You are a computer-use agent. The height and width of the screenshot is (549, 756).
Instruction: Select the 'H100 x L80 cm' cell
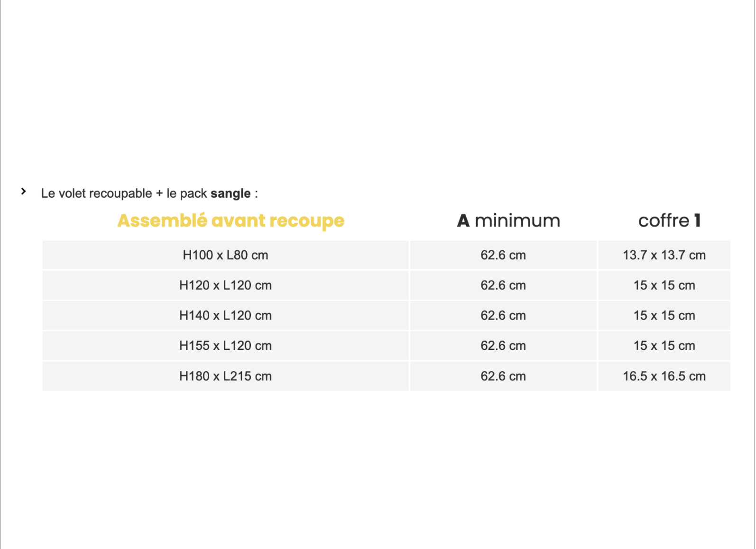226,255
